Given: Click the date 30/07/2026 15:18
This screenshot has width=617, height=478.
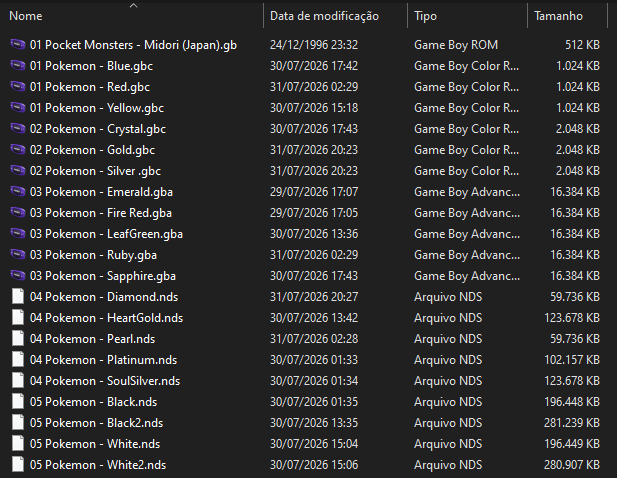Looking at the screenshot, I should pyautogui.click(x=314, y=108).
